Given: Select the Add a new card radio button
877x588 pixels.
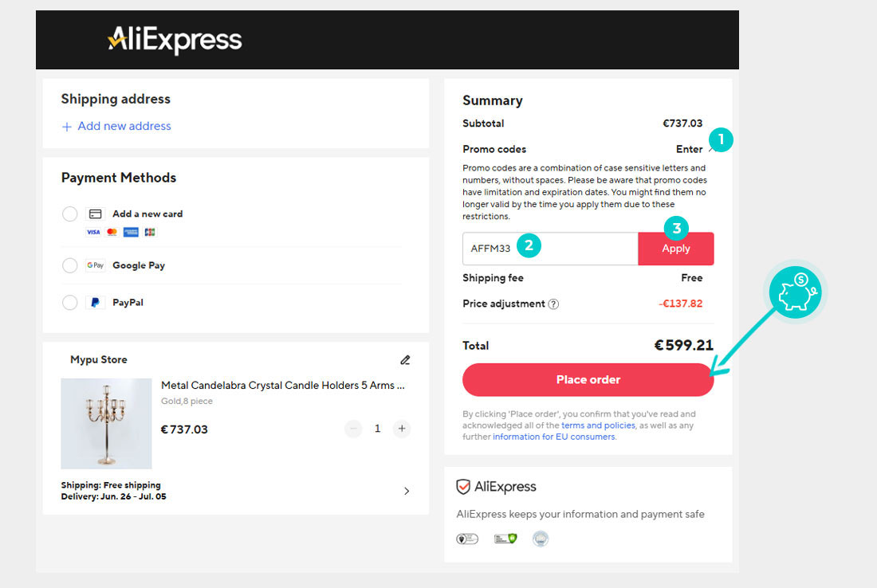Looking at the screenshot, I should point(70,214).
